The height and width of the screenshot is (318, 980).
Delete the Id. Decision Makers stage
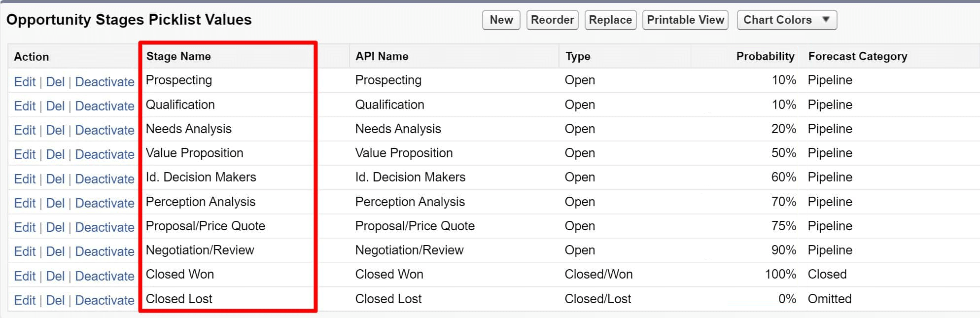55,179
